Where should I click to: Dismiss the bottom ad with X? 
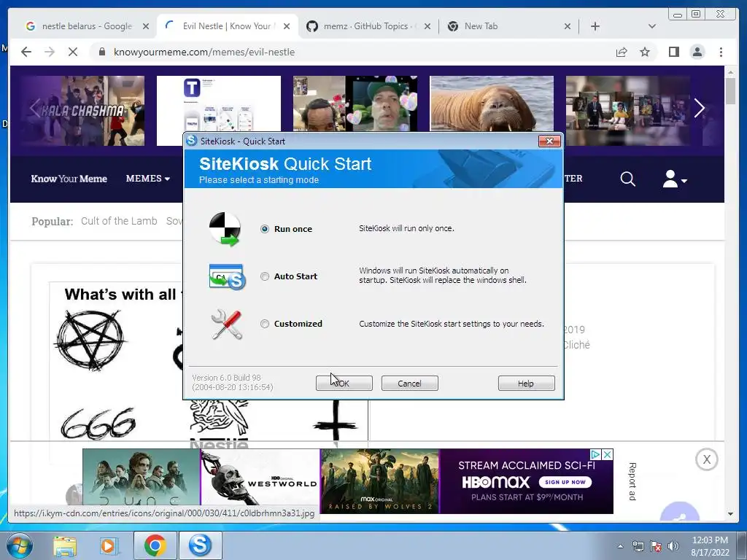click(706, 459)
